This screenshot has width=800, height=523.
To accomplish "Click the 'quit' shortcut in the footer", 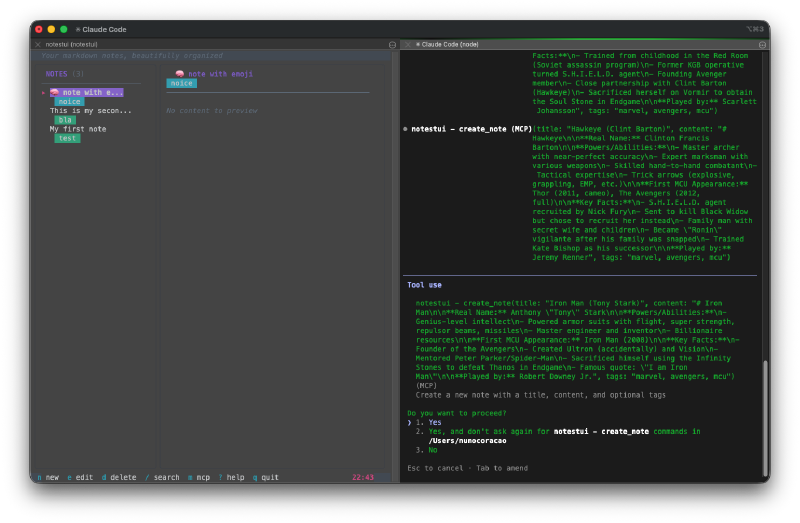I will 266,478.
